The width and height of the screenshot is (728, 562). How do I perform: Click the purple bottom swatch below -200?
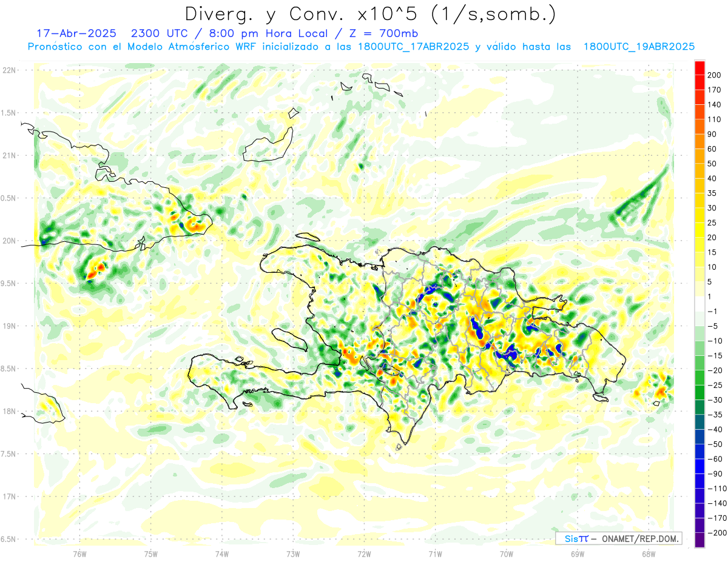(700, 540)
